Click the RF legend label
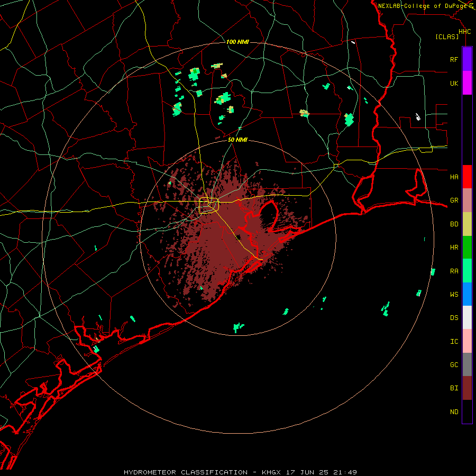 coord(454,59)
